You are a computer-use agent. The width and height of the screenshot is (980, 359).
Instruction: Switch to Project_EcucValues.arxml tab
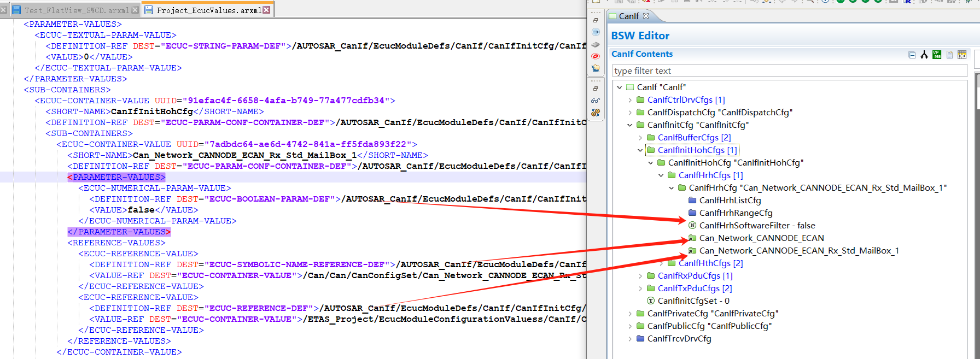pos(208,10)
